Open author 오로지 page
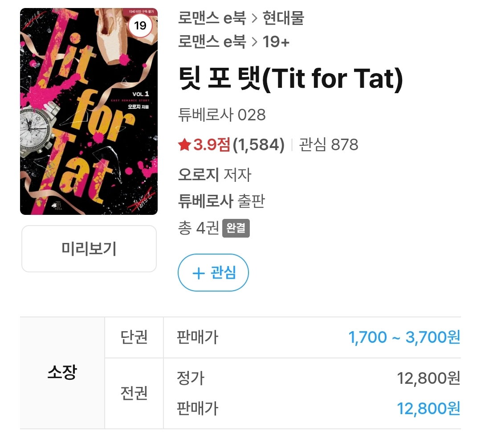 click(x=199, y=174)
